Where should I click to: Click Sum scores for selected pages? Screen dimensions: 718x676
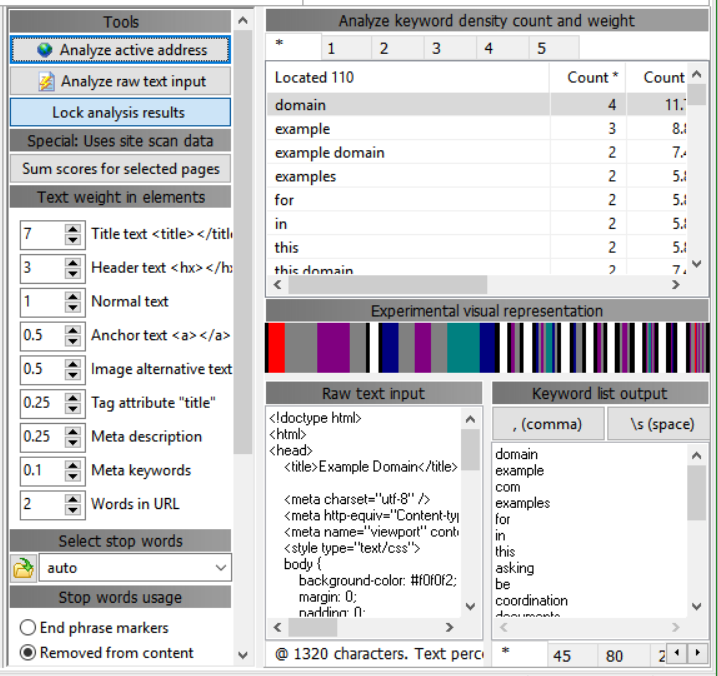click(120, 169)
